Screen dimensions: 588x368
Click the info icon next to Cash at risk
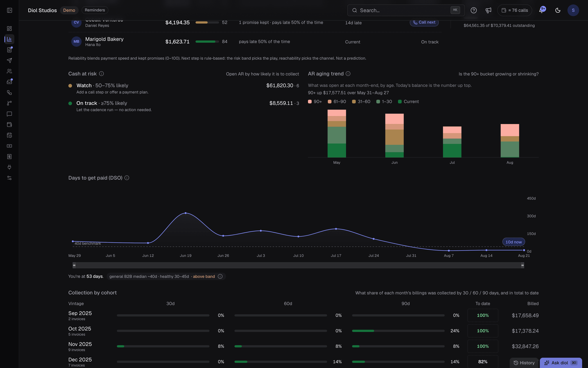102,74
